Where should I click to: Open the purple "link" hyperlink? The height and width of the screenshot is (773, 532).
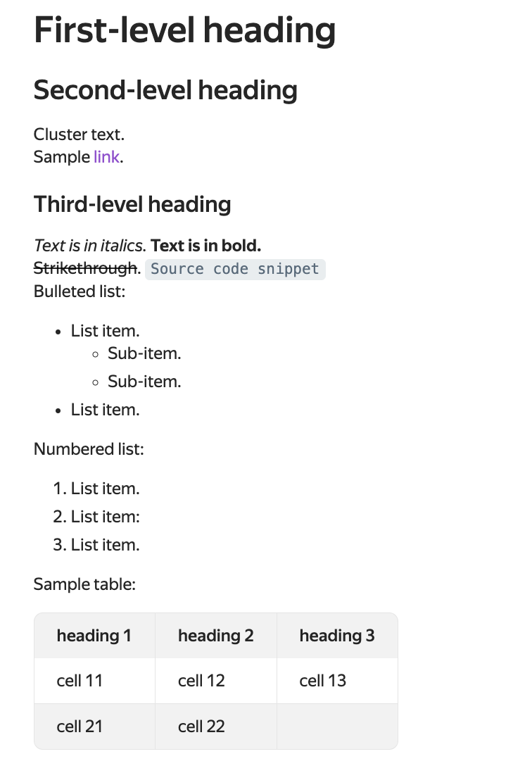tap(106, 156)
